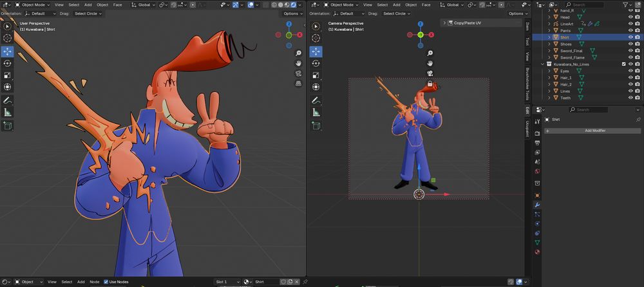Viewport: 644px width, 287px height.
Task: Hide the Pants object with eye icon
Action: (630, 30)
